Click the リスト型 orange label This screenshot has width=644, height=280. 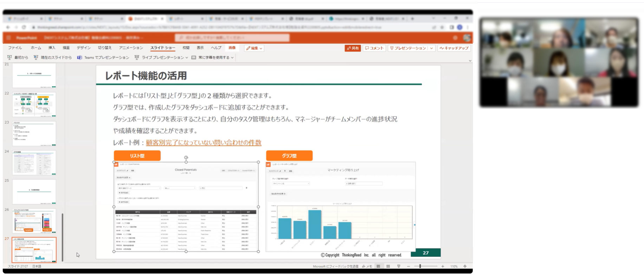tap(137, 156)
